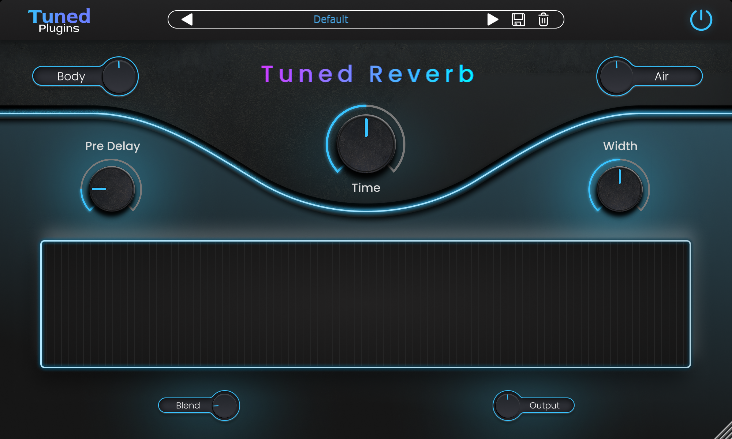Click the Air label pill

(x=662, y=76)
